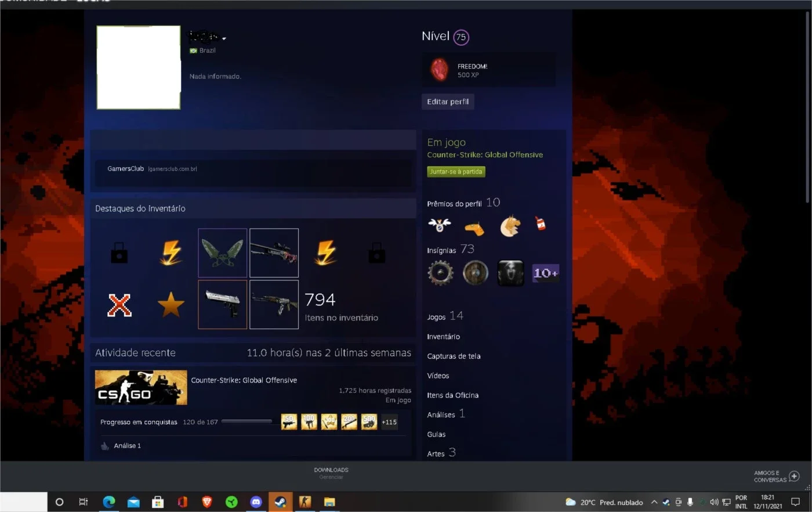
Task: Click the green Juntar-se à partida button
Action: tap(456, 172)
